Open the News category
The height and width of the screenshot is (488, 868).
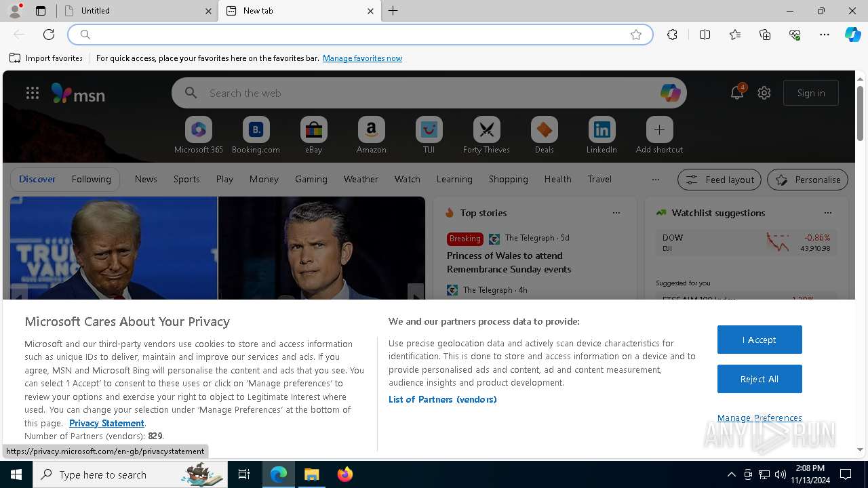pyautogui.click(x=146, y=179)
